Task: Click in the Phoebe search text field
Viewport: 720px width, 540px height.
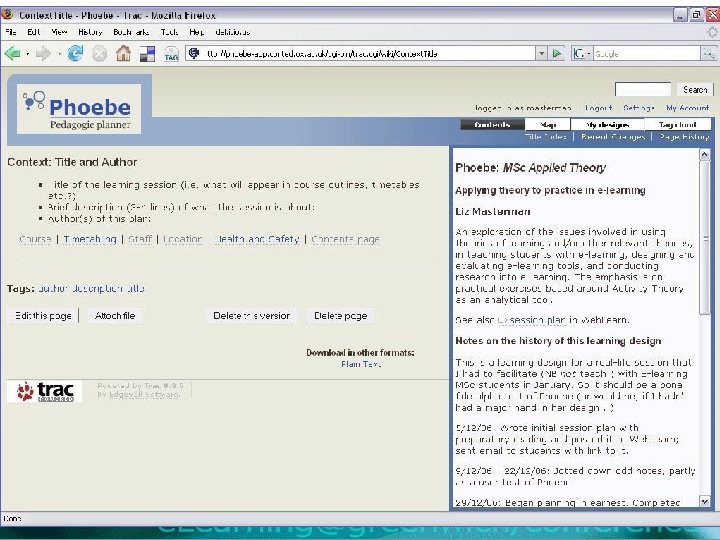Action: click(643, 90)
